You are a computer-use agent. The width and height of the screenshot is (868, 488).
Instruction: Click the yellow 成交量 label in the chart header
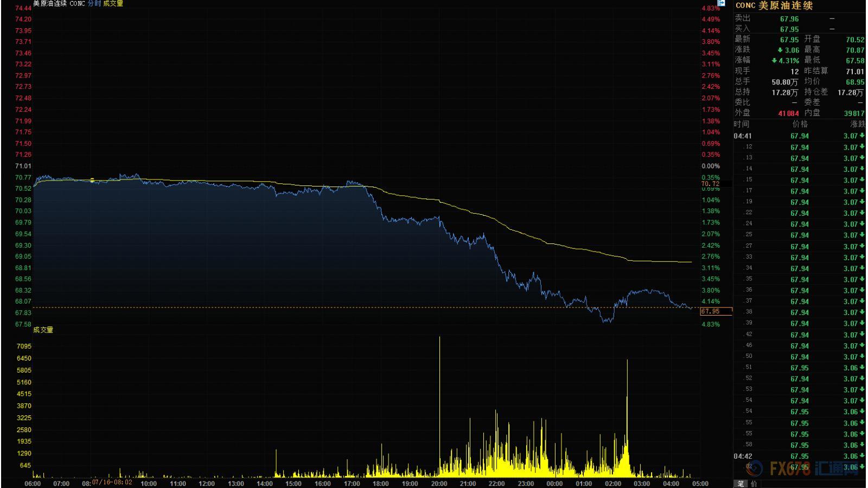pyautogui.click(x=113, y=3)
